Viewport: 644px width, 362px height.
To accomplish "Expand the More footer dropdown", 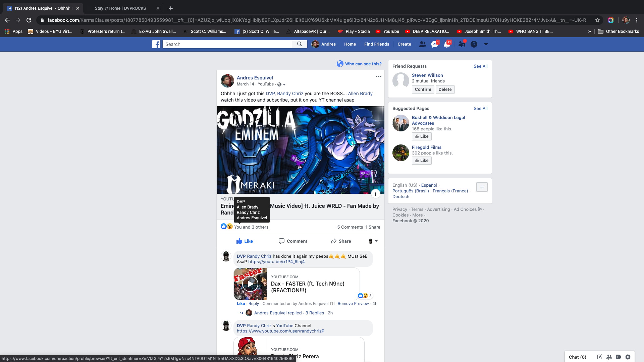I will [419, 215].
